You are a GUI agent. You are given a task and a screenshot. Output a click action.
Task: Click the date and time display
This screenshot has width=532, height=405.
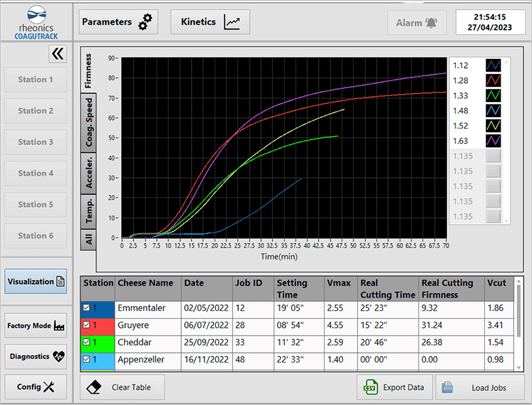pyautogui.click(x=490, y=22)
